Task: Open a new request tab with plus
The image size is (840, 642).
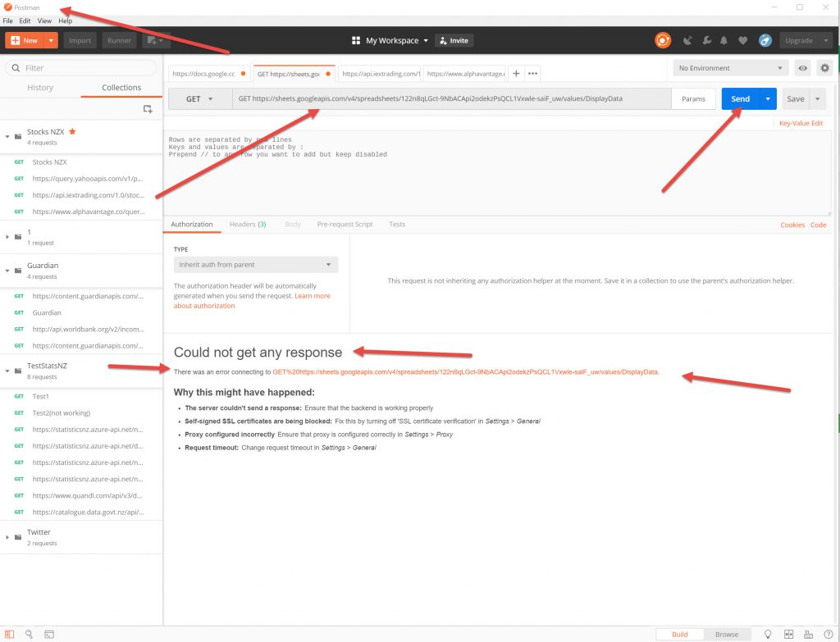Action: click(x=516, y=74)
